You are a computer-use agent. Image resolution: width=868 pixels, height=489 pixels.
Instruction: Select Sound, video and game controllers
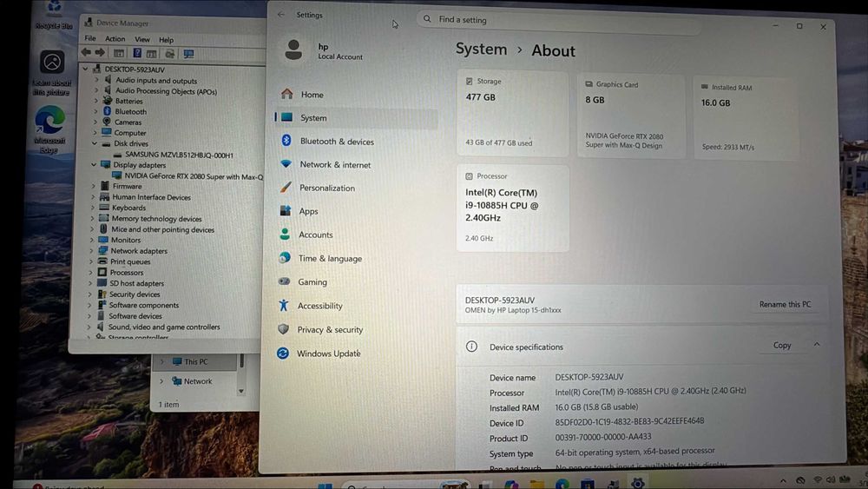point(164,327)
